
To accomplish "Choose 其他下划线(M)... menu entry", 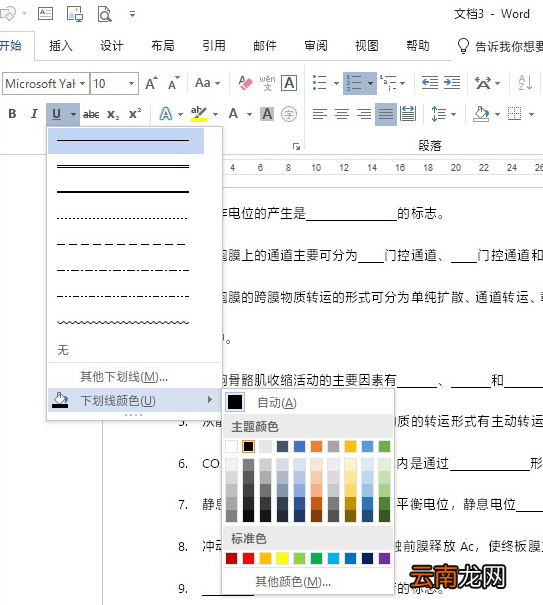I will click(134, 376).
